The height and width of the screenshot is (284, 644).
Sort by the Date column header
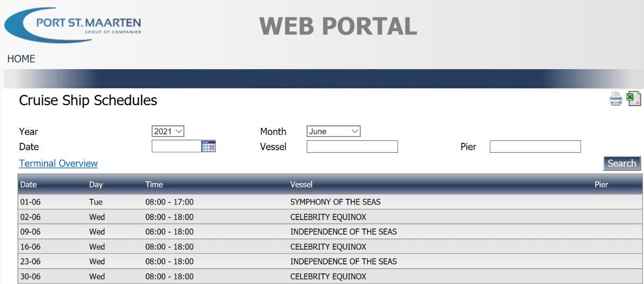click(x=29, y=185)
